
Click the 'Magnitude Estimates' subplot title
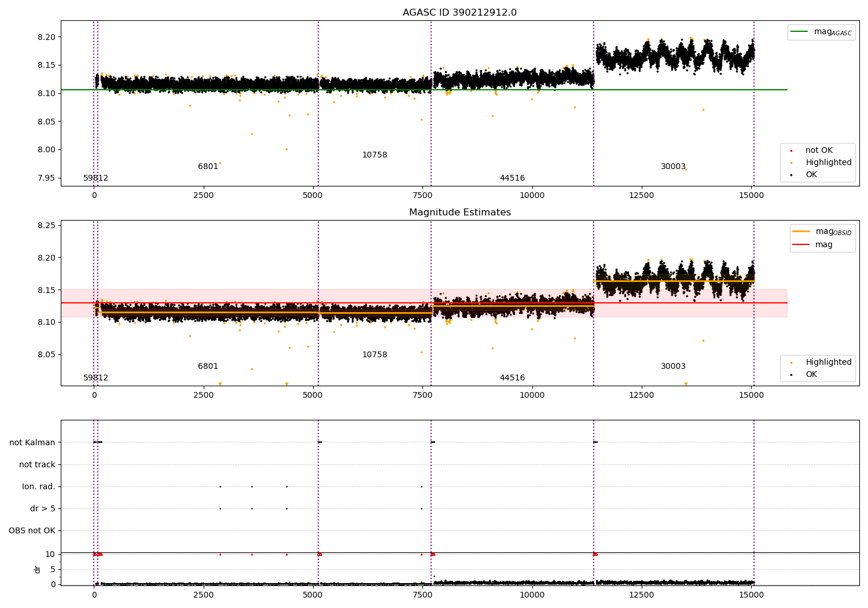coord(459,213)
